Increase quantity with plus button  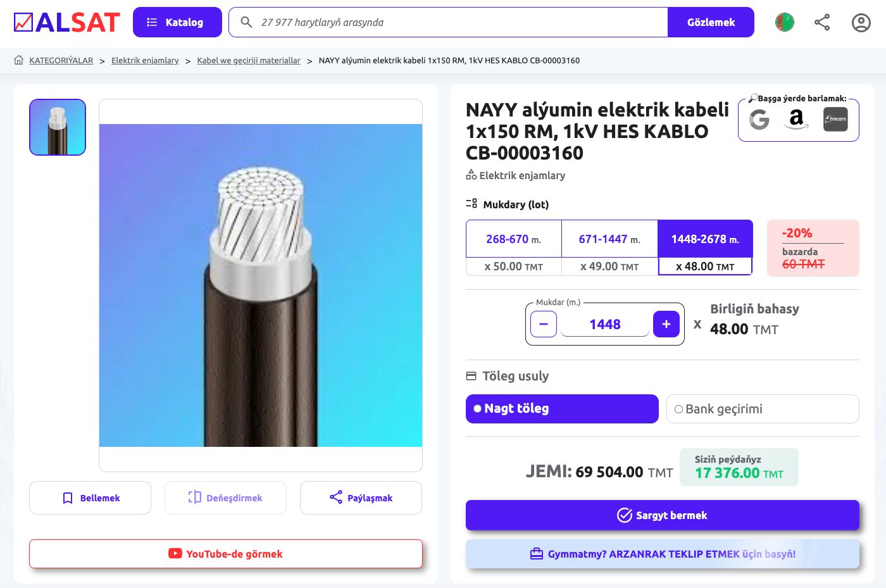[666, 324]
